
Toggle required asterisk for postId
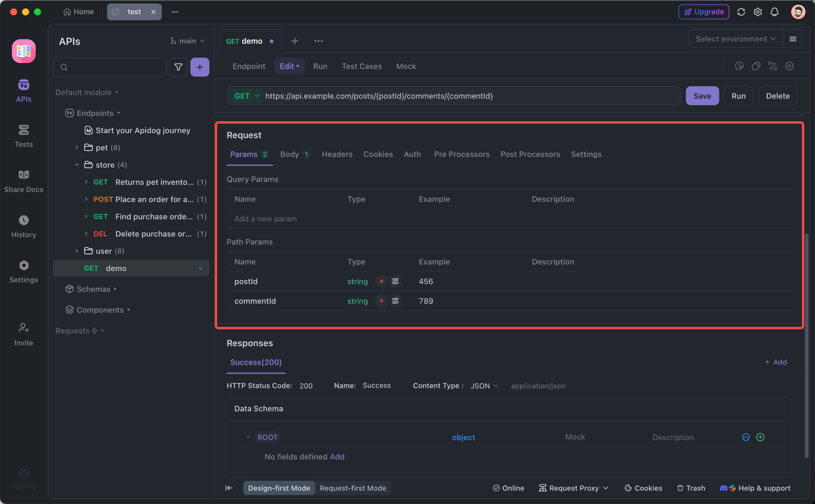coord(381,281)
